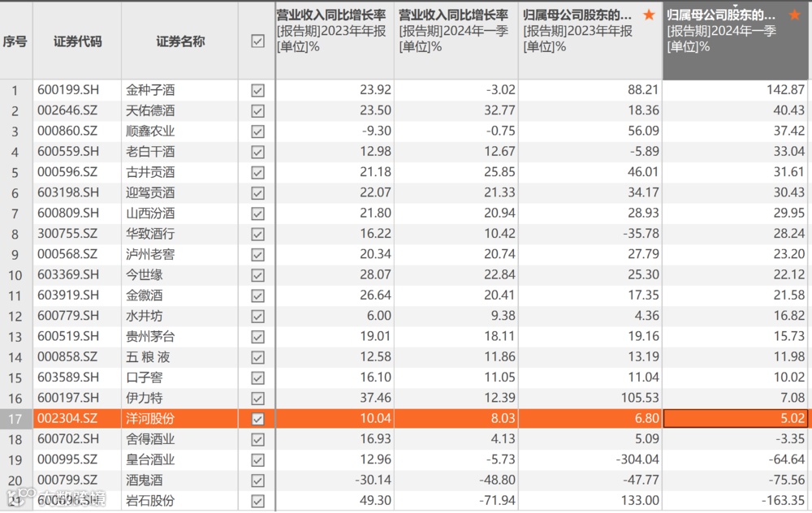Select cell value 105.53 in 伊力特 row
Viewport: 812px width, 513px height.
[x=640, y=398]
